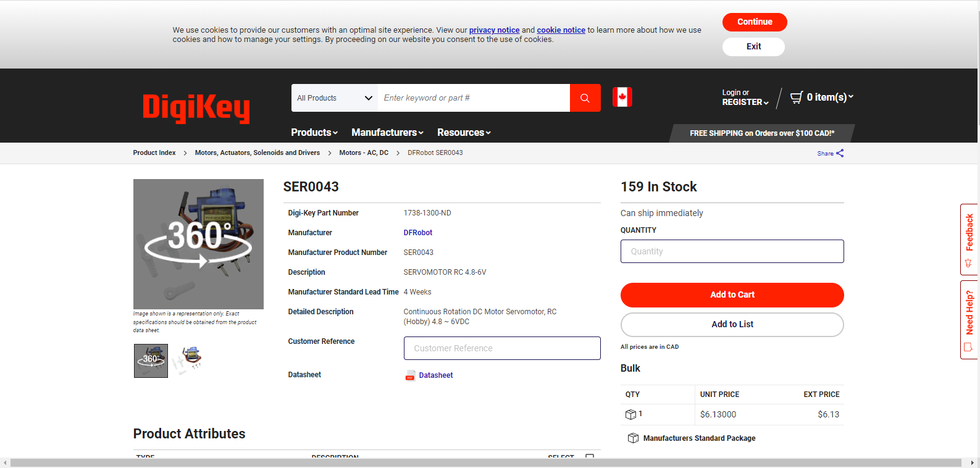This screenshot has width=980, height=468.
Task: Focus the Quantity input field
Action: pos(732,251)
